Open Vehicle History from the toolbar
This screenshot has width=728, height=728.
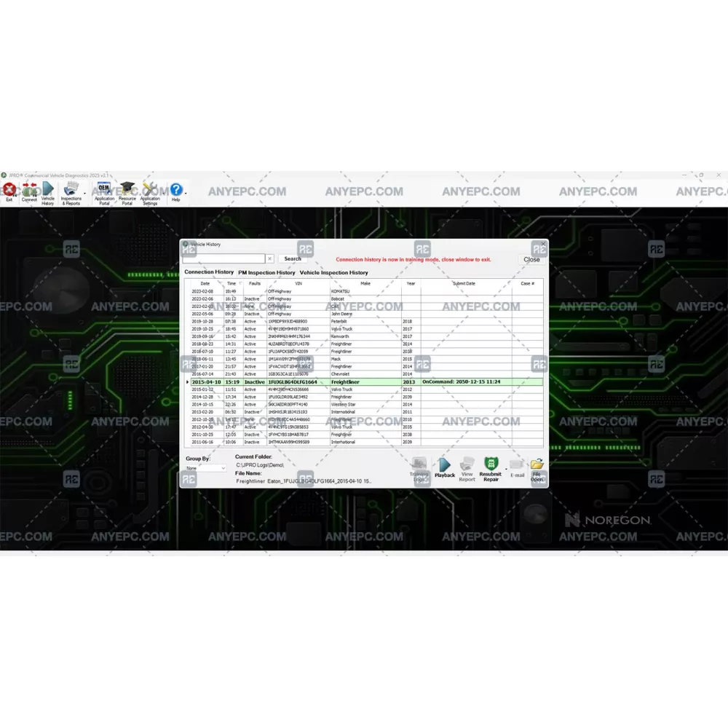[48, 191]
